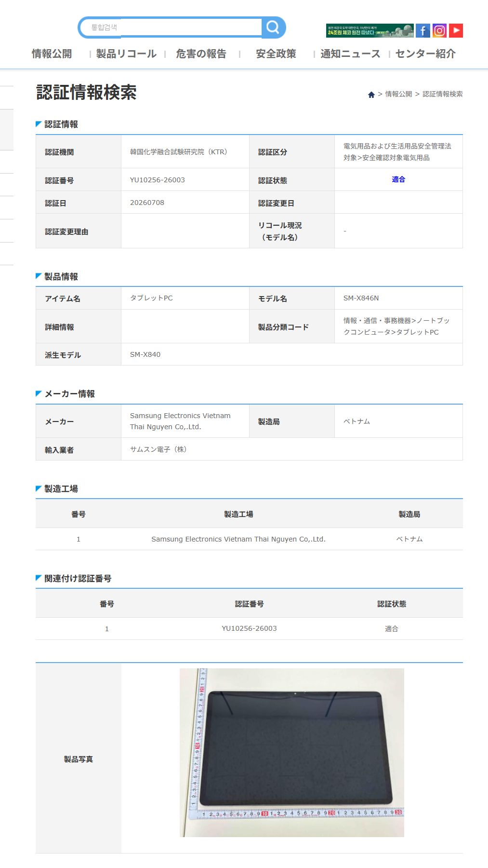This screenshot has width=488, height=868.
Task: Select importer サムスン電子（株）
Action: 158,449
